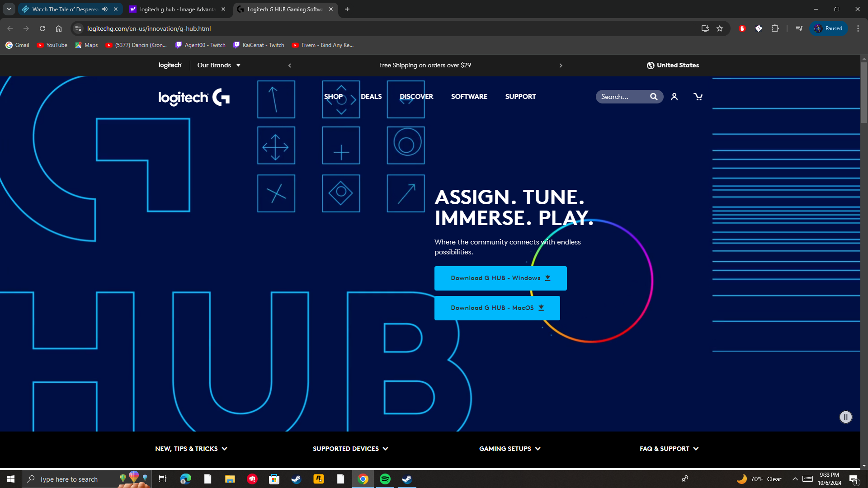868x488 pixels.
Task: Click the search magnifier icon
Action: pos(654,97)
